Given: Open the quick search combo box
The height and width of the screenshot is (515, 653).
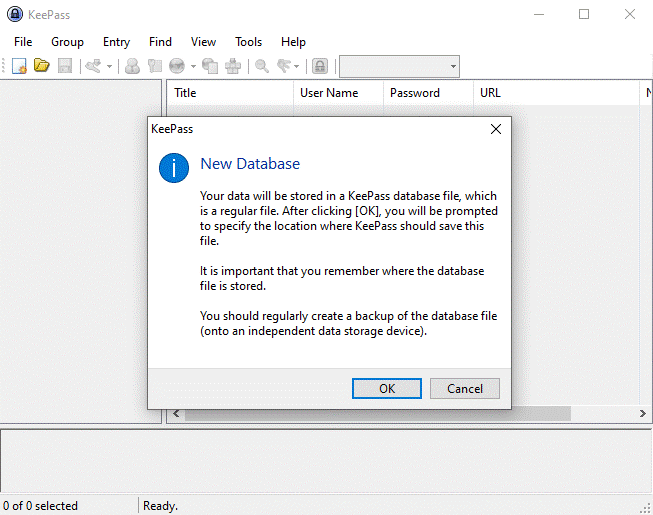Looking at the screenshot, I should pos(399,66).
